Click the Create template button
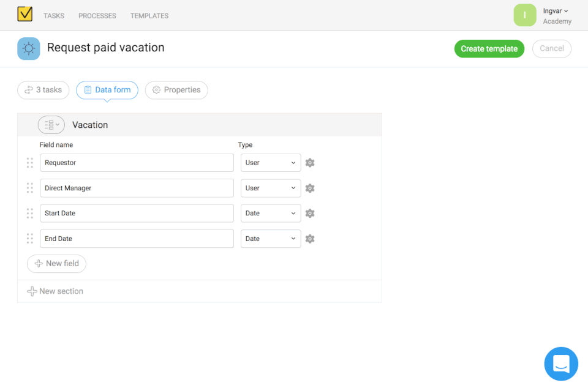 click(489, 49)
